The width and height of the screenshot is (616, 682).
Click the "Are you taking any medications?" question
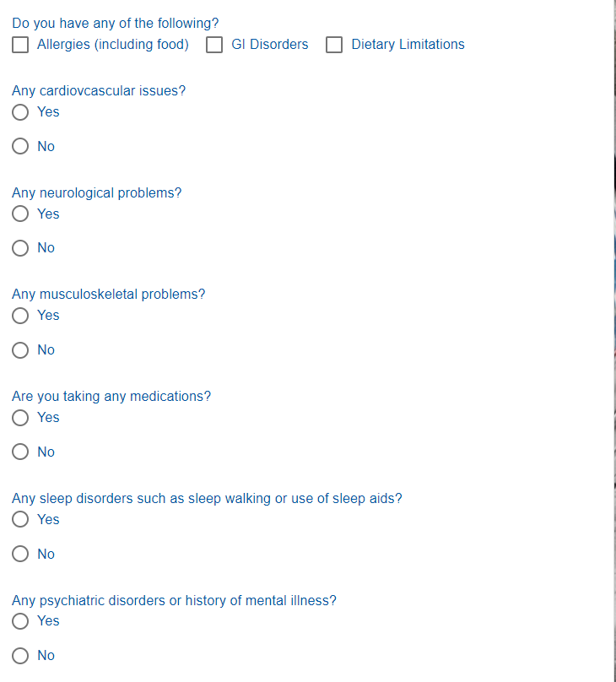pos(111,396)
